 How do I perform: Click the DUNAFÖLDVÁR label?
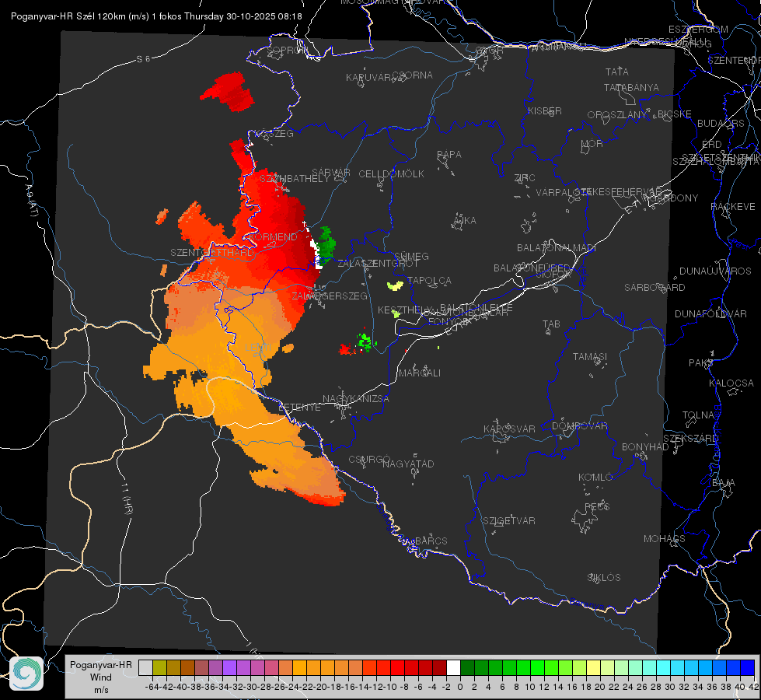click(710, 314)
